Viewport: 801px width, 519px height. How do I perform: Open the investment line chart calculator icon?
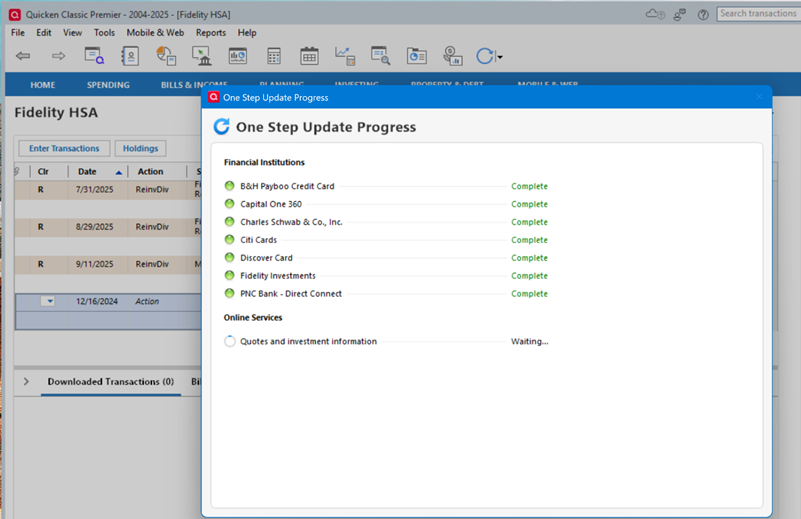point(345,56)
